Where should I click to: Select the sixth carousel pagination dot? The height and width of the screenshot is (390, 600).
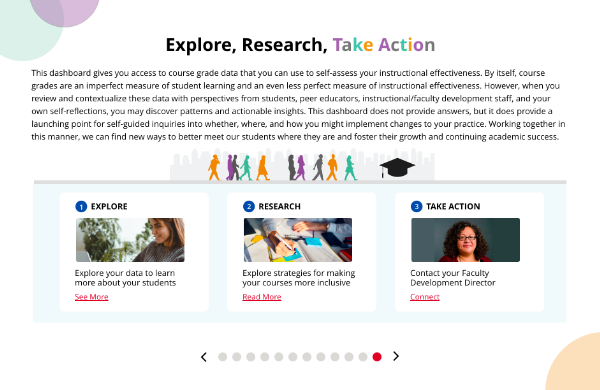293,357
